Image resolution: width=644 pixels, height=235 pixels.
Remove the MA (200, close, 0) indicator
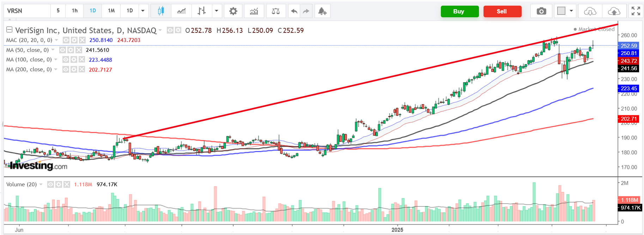coord(82,70)
